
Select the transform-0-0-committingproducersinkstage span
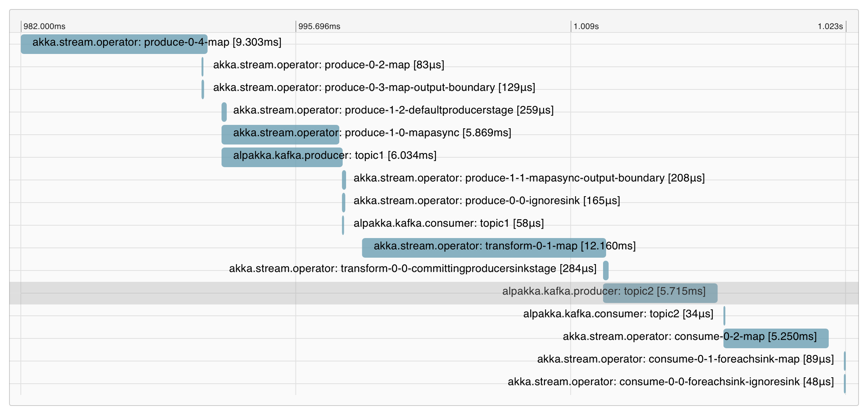pyautogui.click(x=606, y=269)
